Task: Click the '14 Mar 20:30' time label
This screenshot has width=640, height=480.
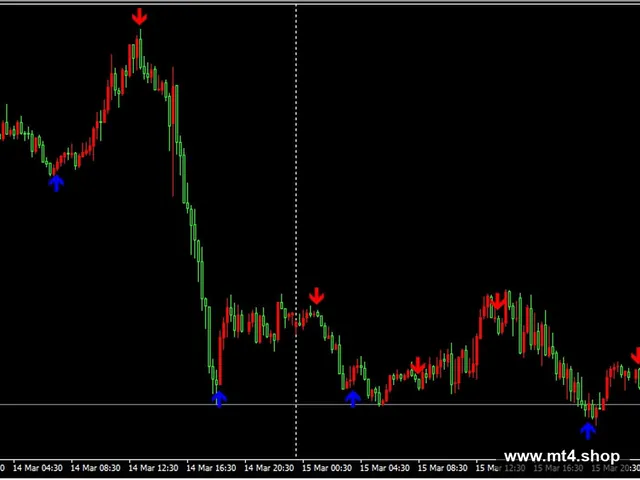Action: click(269, 468)
